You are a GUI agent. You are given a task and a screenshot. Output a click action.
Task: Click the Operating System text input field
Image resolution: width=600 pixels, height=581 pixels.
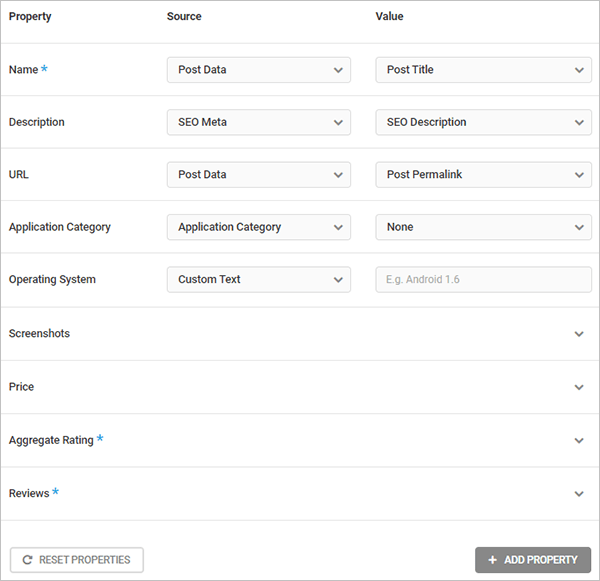pos(484,279)
